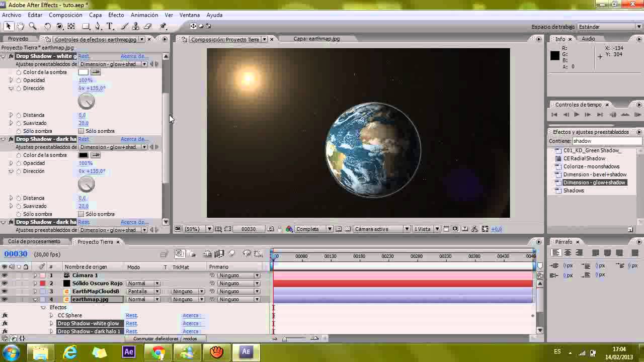This screenshot has height=362, width=644.
Task: Align paragraph text left
Action: [556, 253]
